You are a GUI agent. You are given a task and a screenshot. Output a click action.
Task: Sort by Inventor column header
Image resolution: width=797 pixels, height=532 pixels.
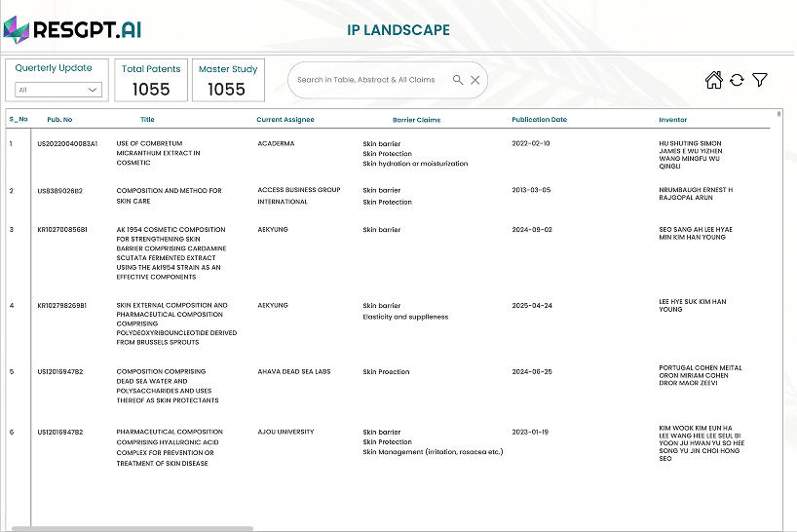(672, 120)
